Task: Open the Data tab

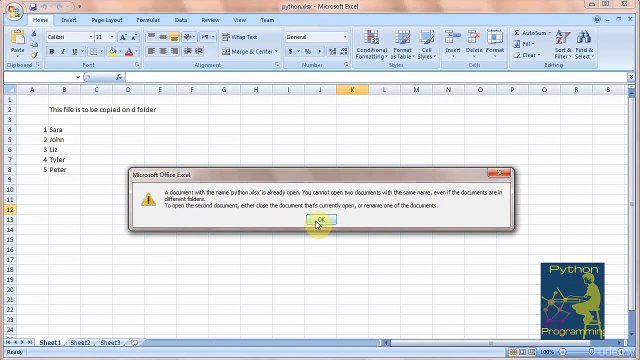Action: [x=181, y=20]
